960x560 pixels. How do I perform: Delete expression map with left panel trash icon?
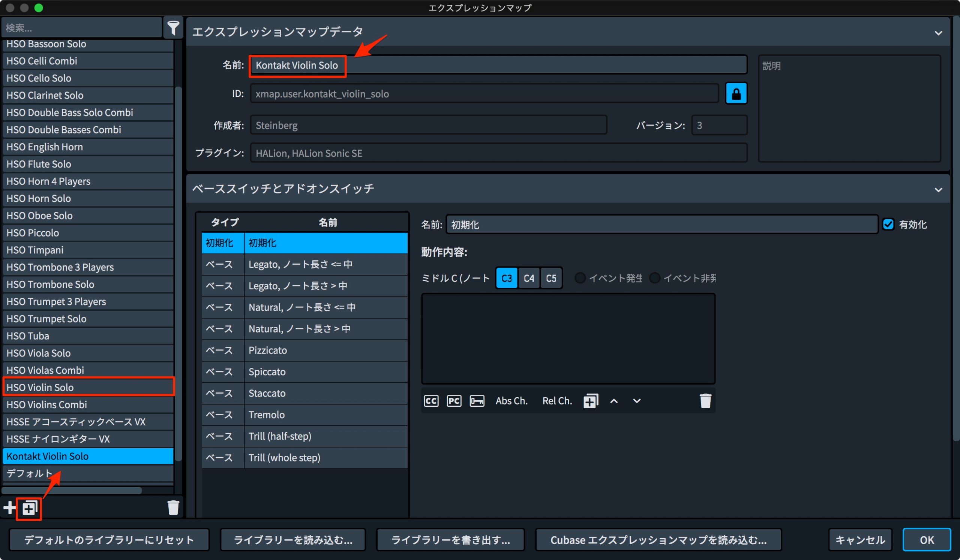173,508
